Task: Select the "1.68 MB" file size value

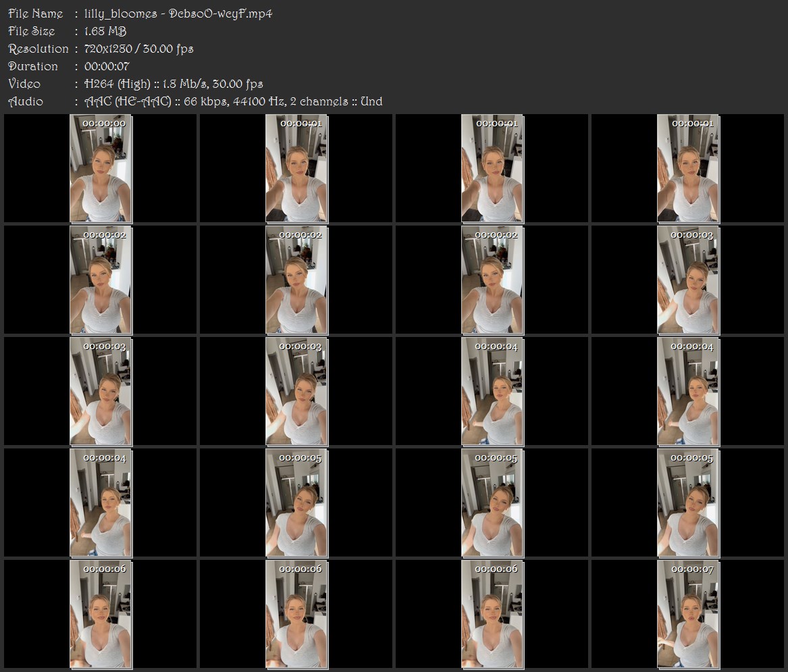Action: [x=105, y=31]
